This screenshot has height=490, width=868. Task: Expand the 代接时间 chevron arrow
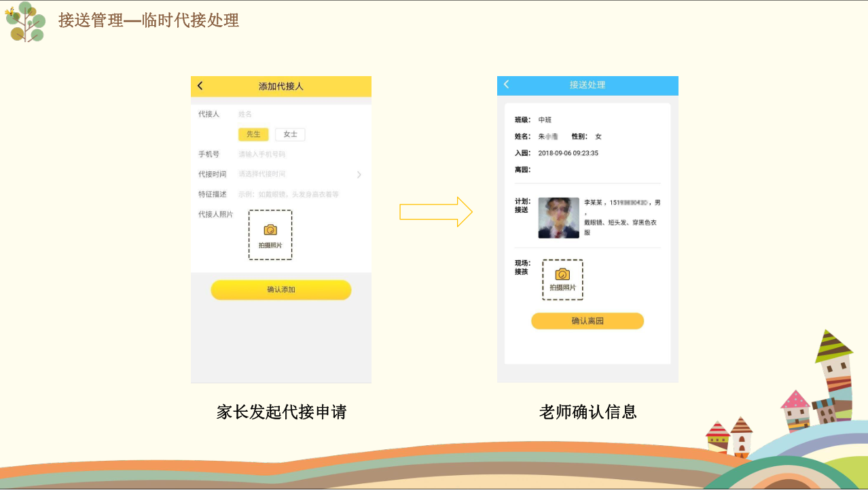[x=359, y=175]
